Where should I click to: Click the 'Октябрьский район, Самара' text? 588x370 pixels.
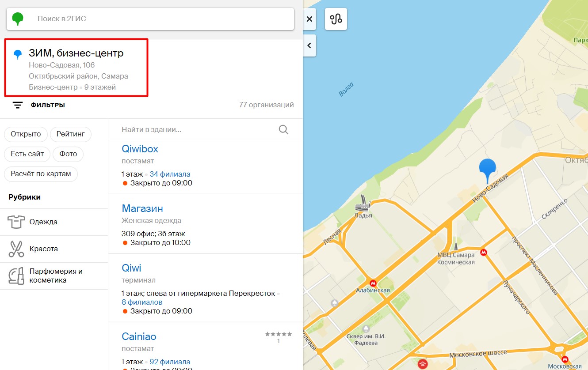[78, 76]
